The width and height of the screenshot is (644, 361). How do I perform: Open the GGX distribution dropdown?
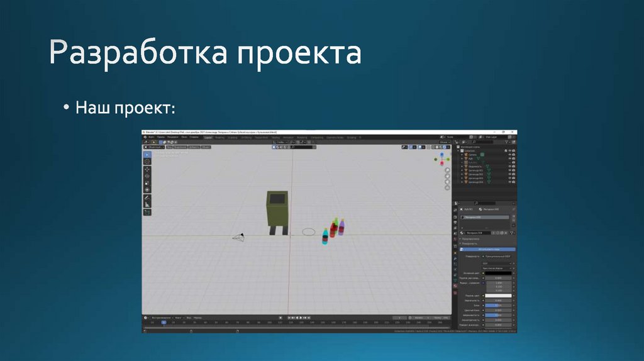pos(497,264)
